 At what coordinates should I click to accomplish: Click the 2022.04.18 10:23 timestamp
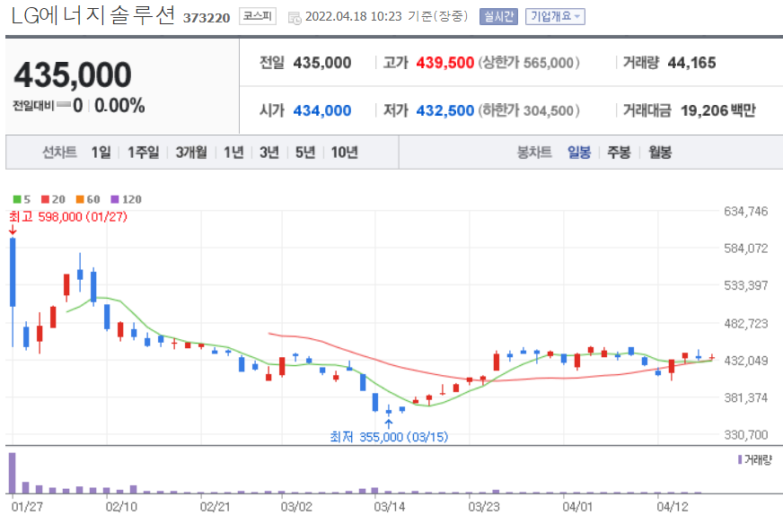pyautogui.click(x=354, y=16)
